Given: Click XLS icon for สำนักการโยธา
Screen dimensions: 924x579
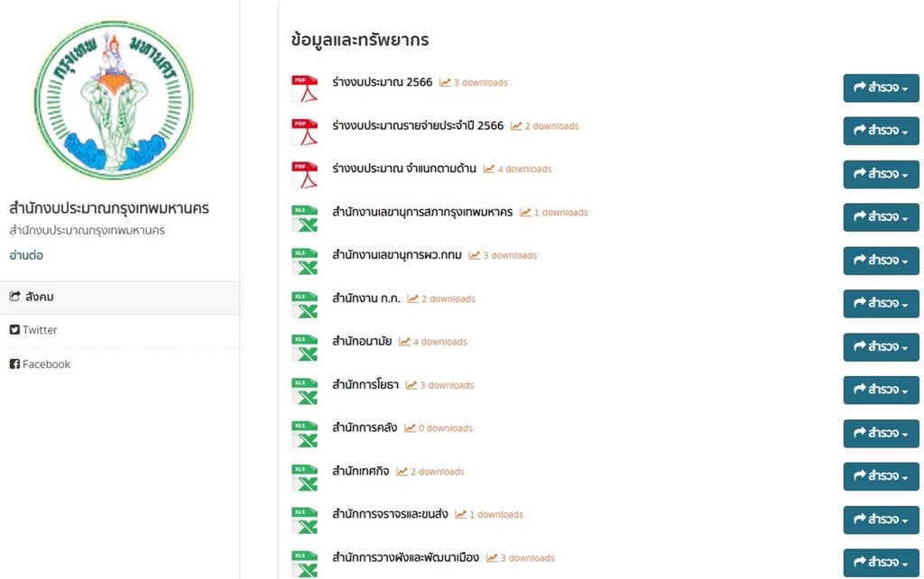Looking at the screenshot, I should [x=305, y=391].
